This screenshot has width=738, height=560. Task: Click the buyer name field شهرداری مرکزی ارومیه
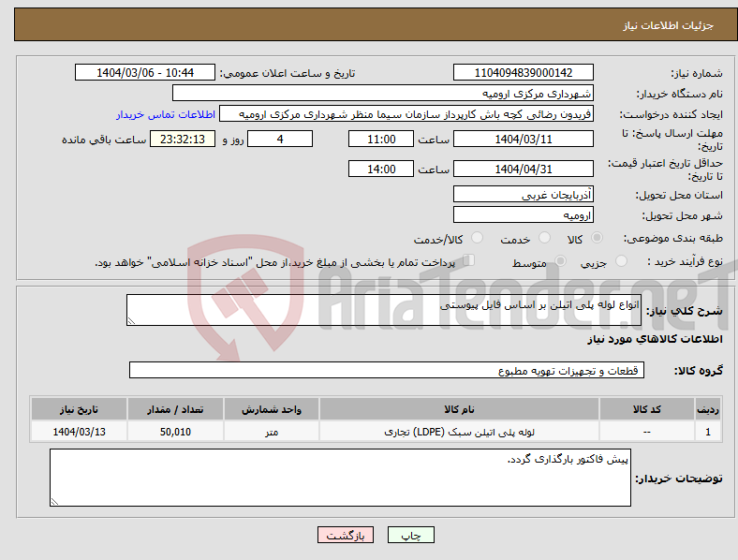point(383,93)
